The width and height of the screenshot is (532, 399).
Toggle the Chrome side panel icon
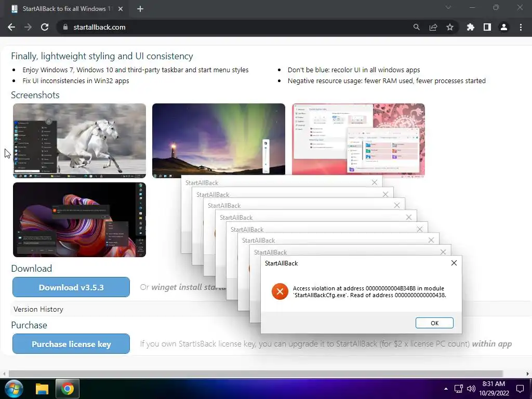[x=487, y=27]
